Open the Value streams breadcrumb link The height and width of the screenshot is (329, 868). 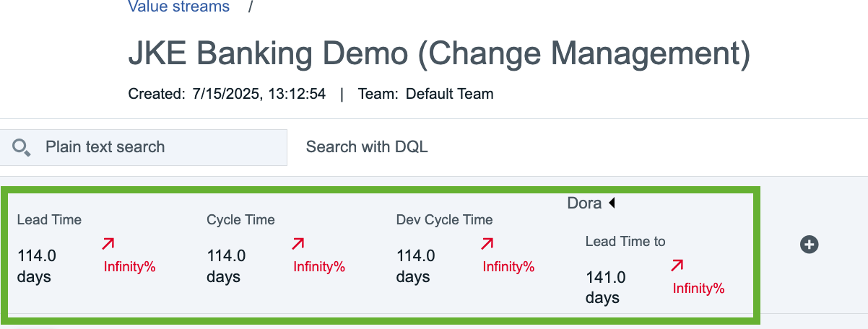tap(178, 7)
